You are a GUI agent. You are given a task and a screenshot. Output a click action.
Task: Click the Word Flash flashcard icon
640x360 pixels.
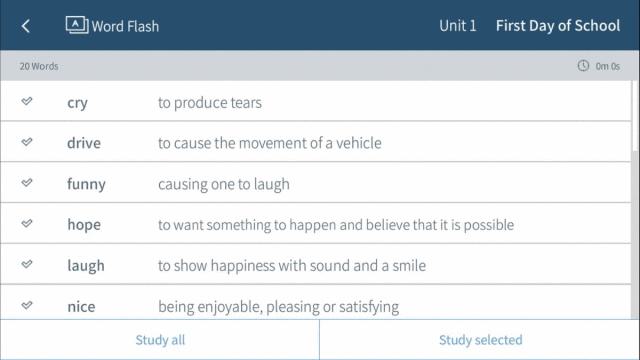(x=77, y=25)
